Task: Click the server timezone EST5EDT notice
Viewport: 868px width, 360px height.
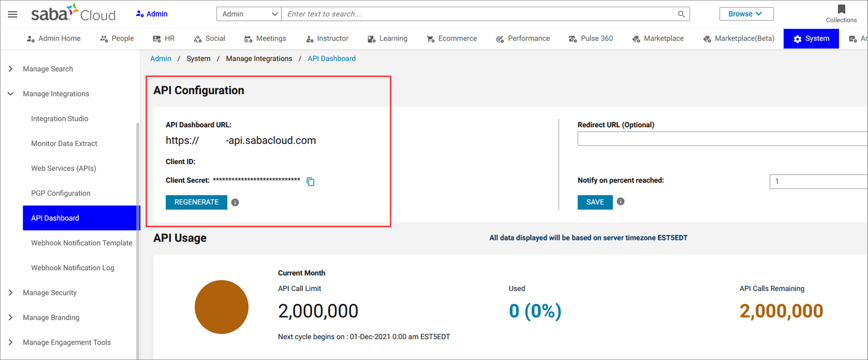Action: click(x=588, y=238)
